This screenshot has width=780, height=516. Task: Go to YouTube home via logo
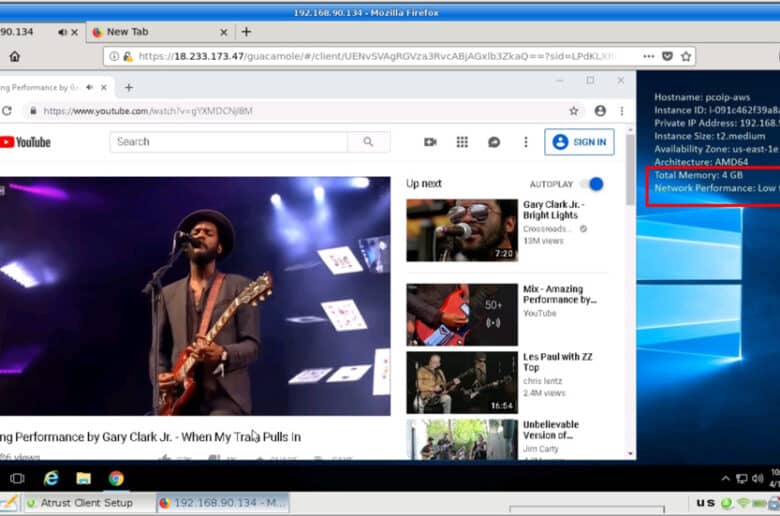pos(25,142)
